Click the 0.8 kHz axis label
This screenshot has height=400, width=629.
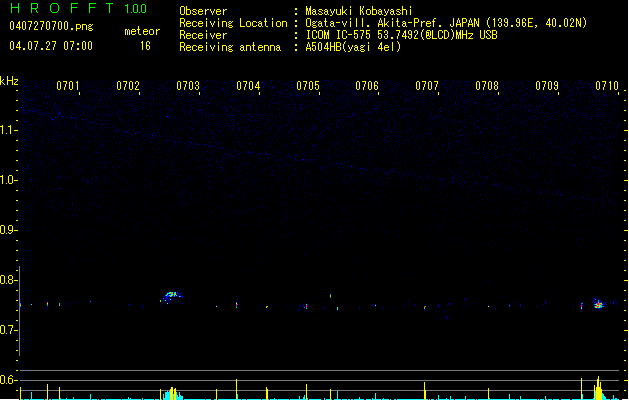tap(8, 280)
